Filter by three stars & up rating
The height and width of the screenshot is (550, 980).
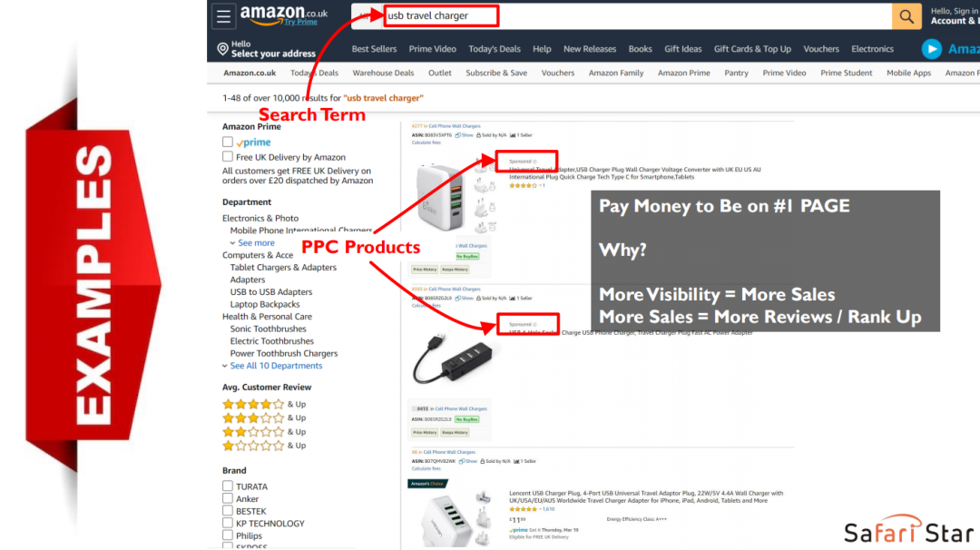click(264, 418)
